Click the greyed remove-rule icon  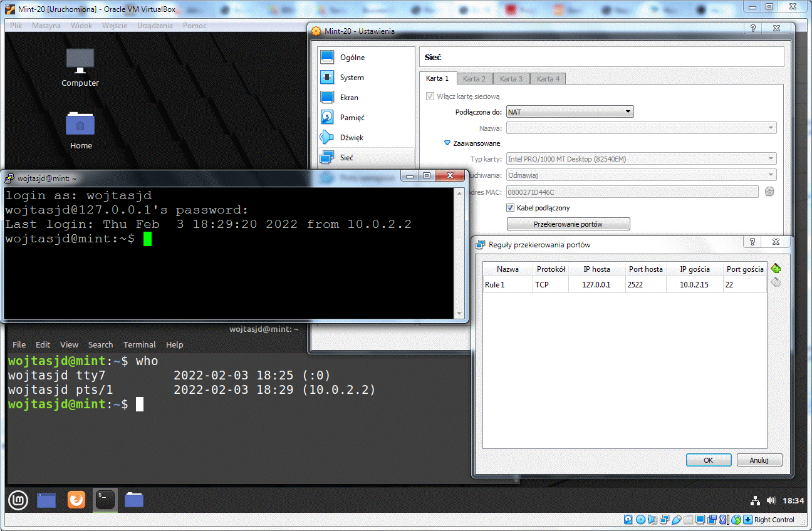tap(776, 282)
